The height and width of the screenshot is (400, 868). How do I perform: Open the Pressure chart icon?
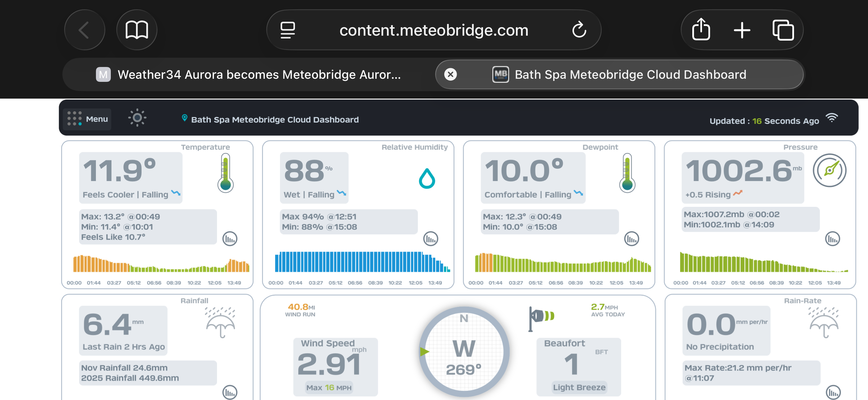pos(832,239)
